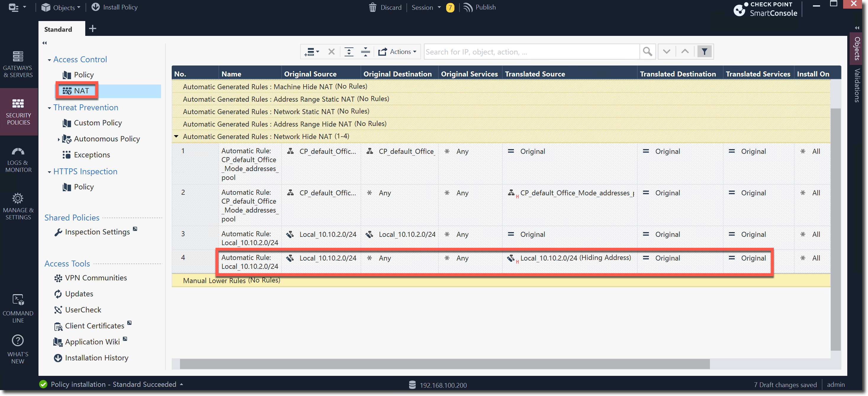Expand the Autonomous Policy tree item
This screenshot has height=396, width=868.
click(59, 139)
